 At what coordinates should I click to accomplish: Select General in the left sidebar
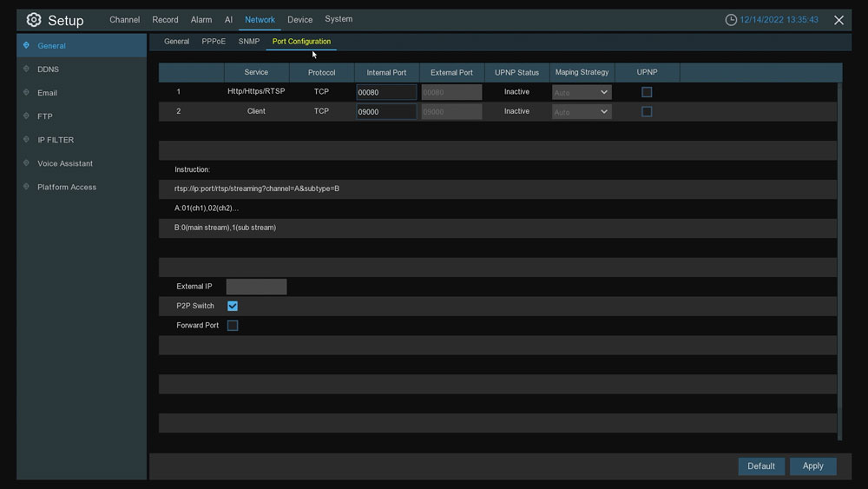pyautogui.click(x=82, y=45)
